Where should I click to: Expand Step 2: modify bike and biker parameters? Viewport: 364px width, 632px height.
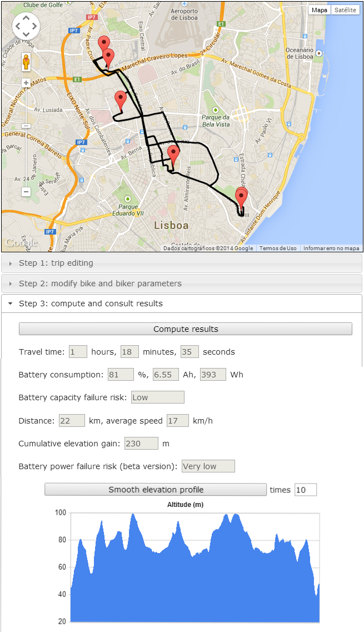tap(182, 283)
